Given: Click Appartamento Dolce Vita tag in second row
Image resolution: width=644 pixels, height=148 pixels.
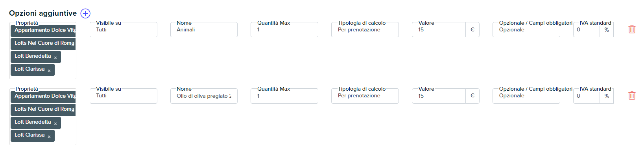Looking at the screenshot, I should pyautogui.click(x=43, y=96).
